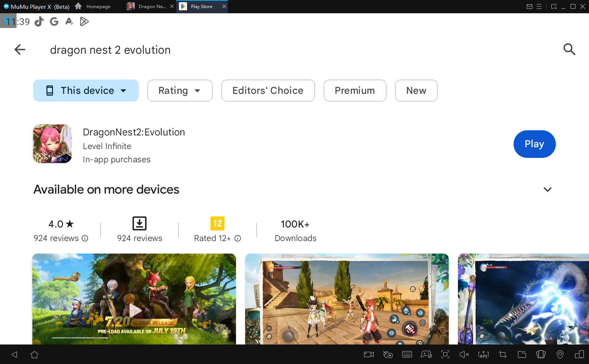Switch to the Homepage tab
This screenshot has height=364, width=589.
(94, 7)
